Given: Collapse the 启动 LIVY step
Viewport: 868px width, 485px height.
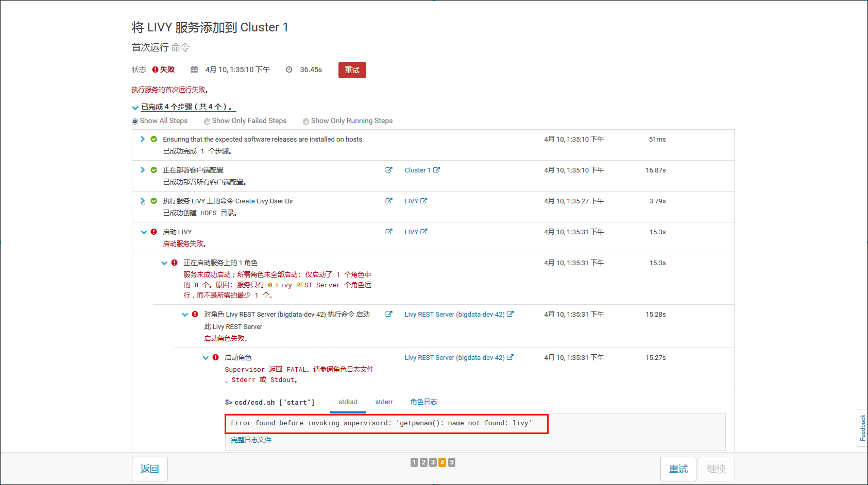Looking at the screenshot, I should coord(144,232).
